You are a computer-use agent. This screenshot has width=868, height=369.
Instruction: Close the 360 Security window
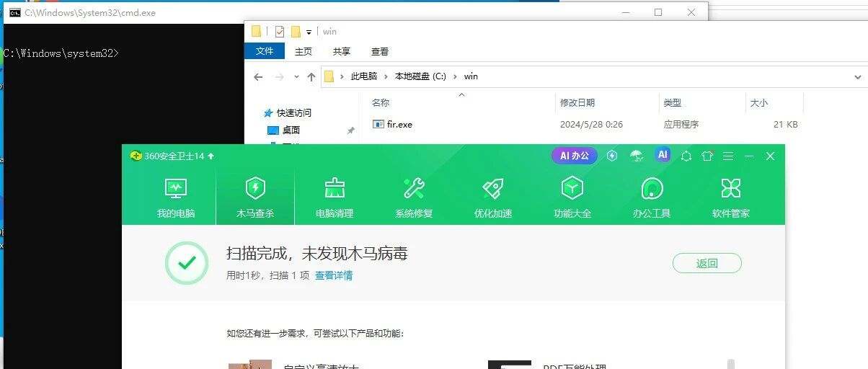pos(770,156)
